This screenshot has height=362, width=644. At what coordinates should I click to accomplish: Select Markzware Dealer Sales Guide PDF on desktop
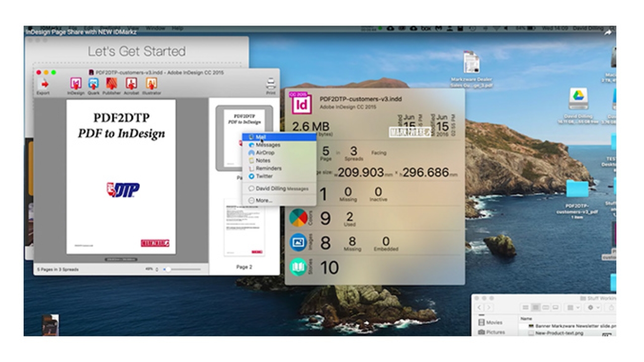[x=471, y=62]
